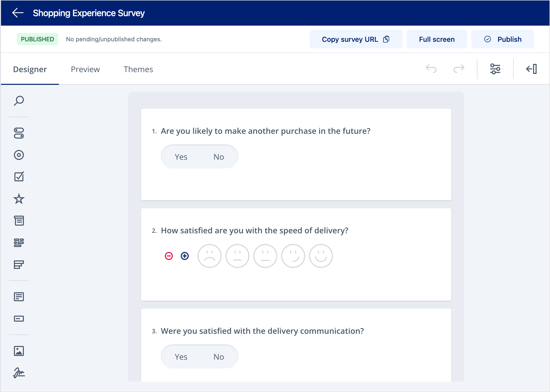Screen dimensions: 550x392
Task: Add a multi-select tagbox question from toolbox
Action: point(19,243)
